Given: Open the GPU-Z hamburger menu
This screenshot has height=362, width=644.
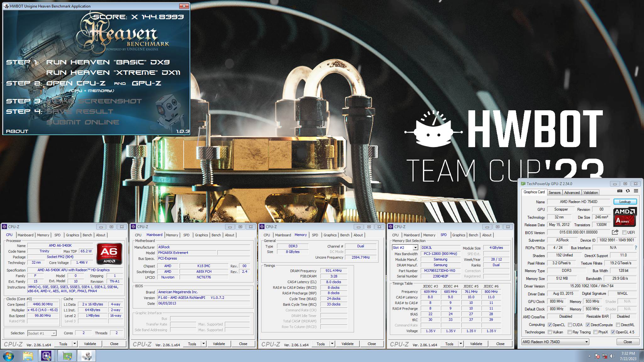Looking at the screenshot, I should [636, 191].
